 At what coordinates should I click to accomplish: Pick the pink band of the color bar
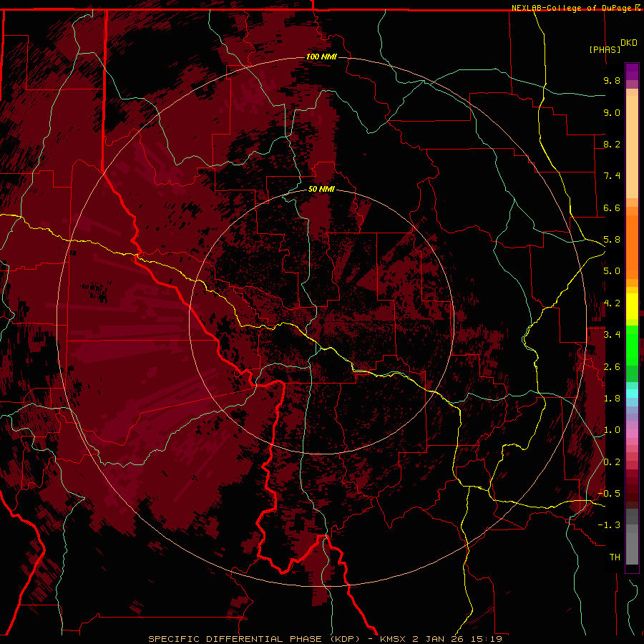click(632, 434)
